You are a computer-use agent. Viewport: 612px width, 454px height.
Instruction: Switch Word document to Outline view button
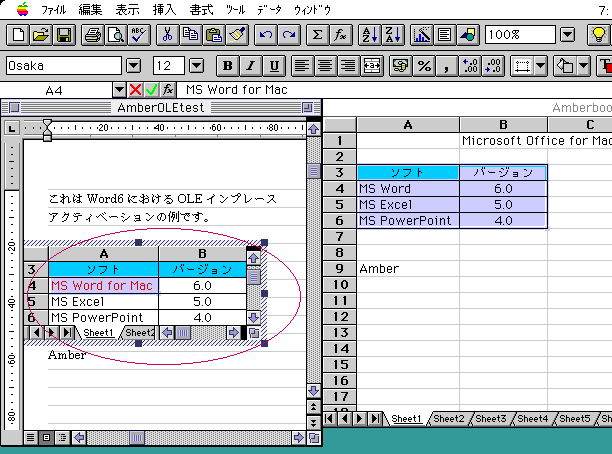click(62, 438)
